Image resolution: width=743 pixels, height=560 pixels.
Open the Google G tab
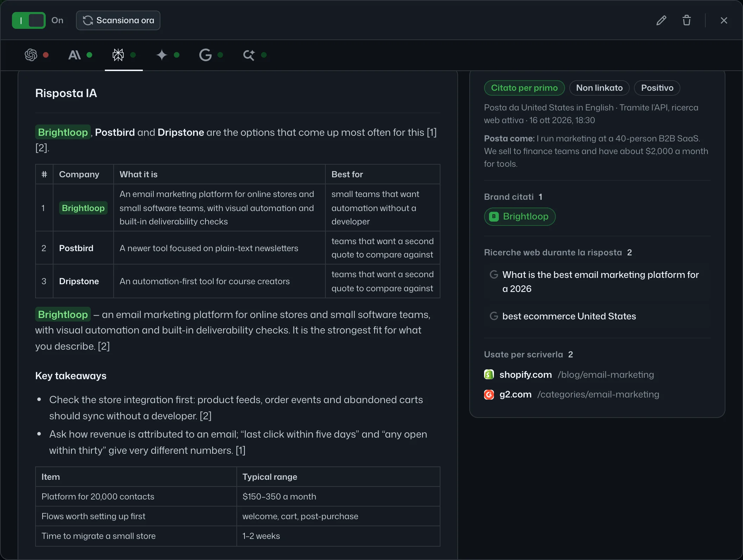[211, 55]
